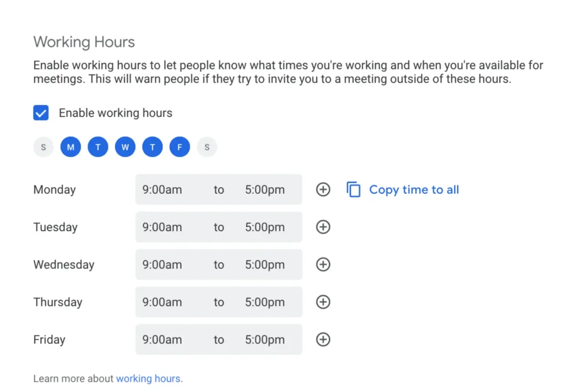Image resolution: width=564 pixels, height=392 pixels.
Task: Select Tuesday's start time field
Action: tap(162, 227)
